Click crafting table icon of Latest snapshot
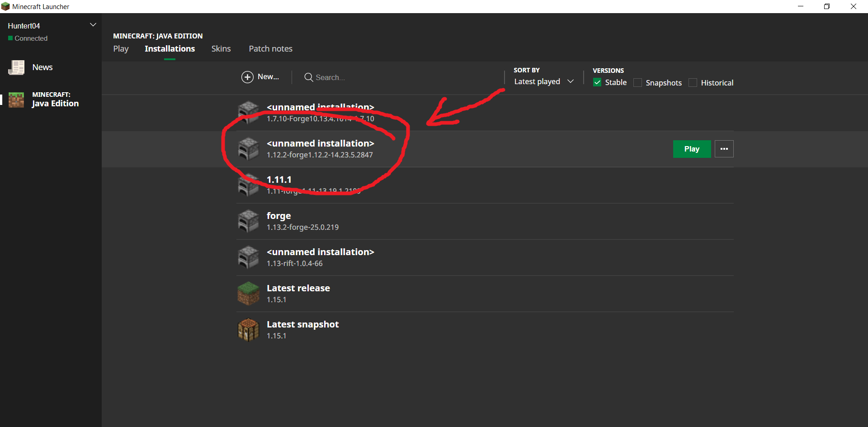This screenshot has width=868, height=427. (248, 330)
